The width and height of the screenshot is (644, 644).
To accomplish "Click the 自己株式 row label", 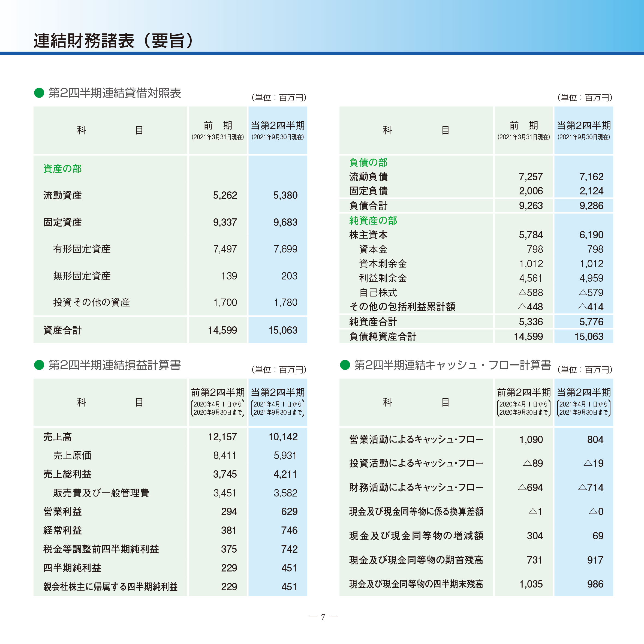I will pyautogui.click(x=378, y=292).
